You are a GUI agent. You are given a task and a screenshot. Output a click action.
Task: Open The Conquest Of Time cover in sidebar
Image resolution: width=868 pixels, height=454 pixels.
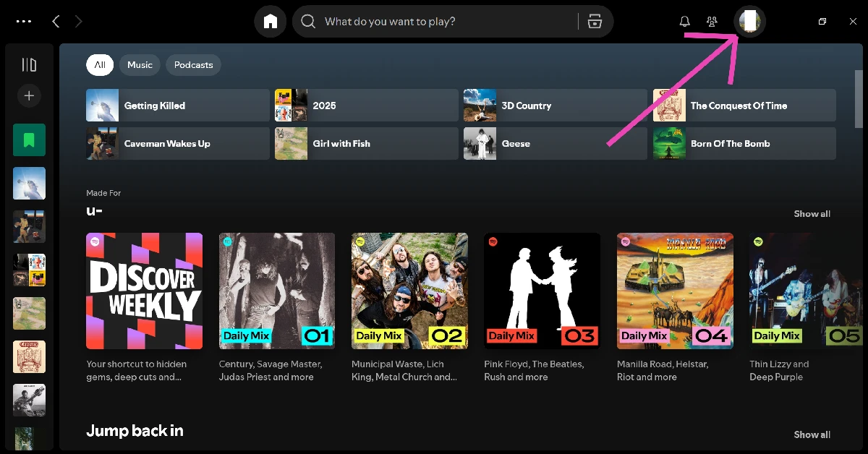click(x=29, y=357)
